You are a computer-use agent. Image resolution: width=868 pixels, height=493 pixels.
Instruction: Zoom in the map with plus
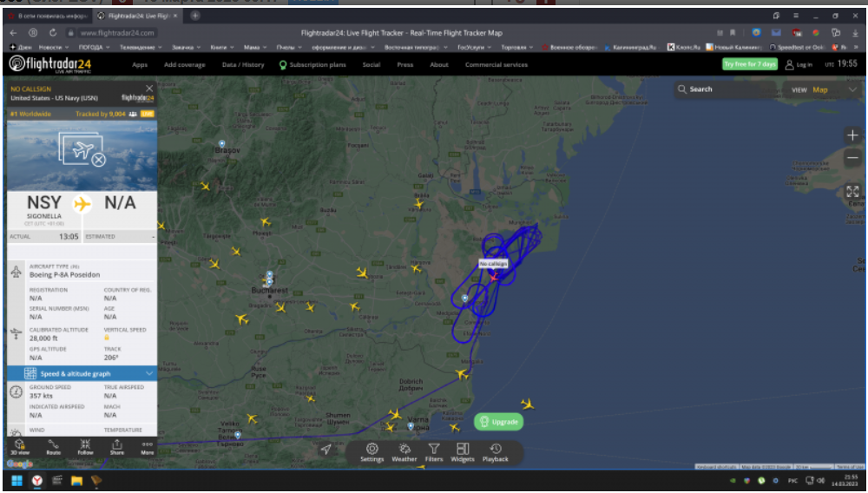tap(852, 135)
